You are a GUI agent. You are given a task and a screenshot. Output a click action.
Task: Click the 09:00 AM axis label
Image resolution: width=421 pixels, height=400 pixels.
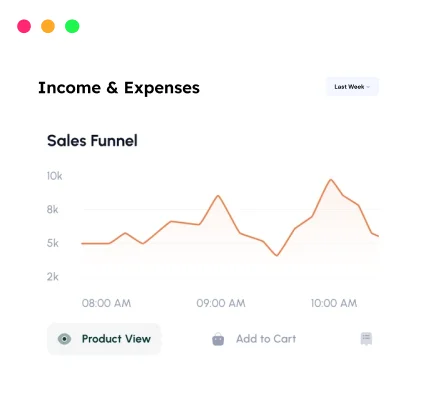pos(221,303)
